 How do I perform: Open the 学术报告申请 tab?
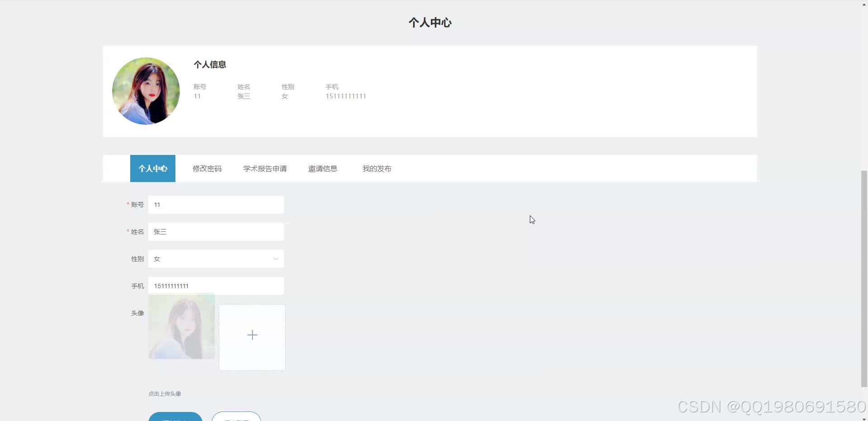pyautogui.click(x=264, y=168)
